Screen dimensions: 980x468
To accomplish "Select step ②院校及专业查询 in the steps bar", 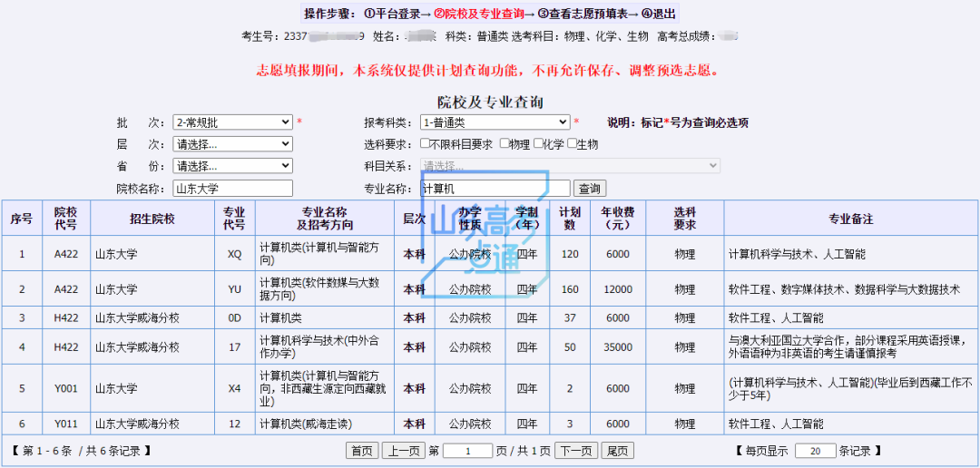I will [x=479, y=14].
